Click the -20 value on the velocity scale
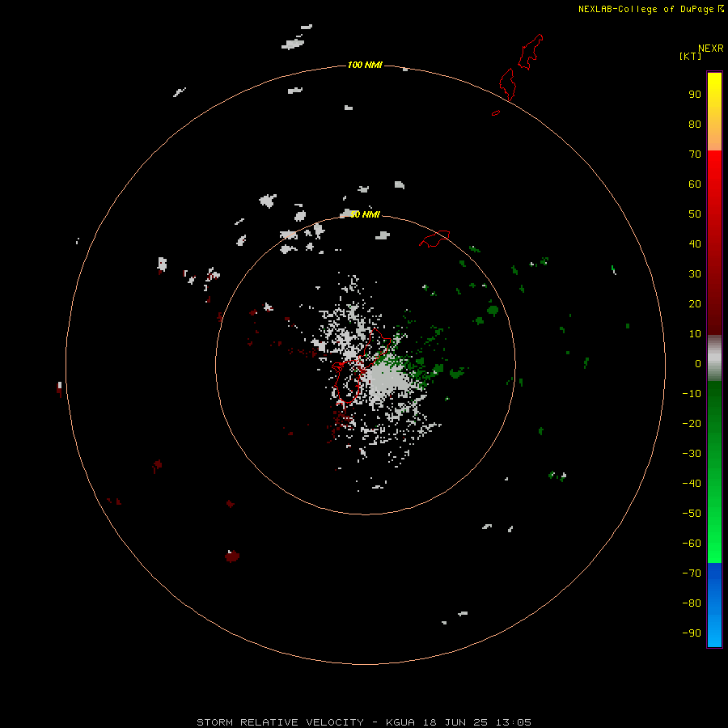The width and height of the screenshot is (728, 728). click(x=692, y=423)
